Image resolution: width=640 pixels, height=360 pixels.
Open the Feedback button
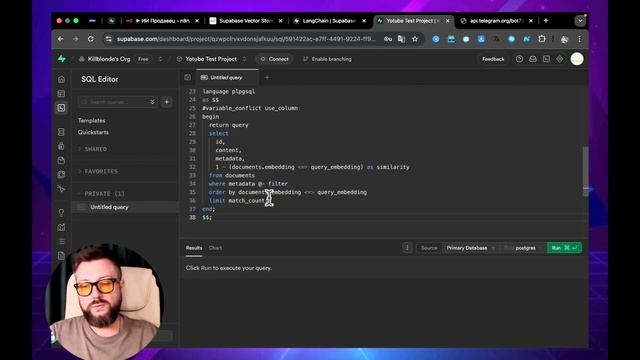tap(493, 59)
